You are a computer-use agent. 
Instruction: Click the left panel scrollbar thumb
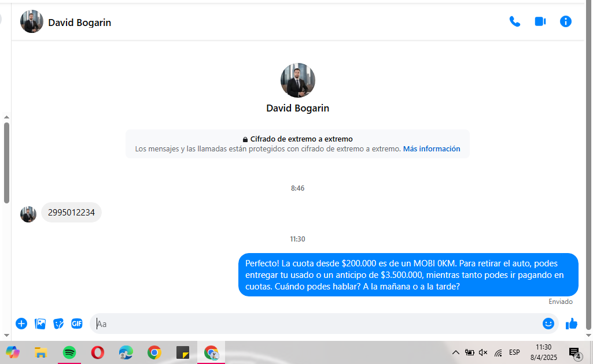[x=6, y=163]
